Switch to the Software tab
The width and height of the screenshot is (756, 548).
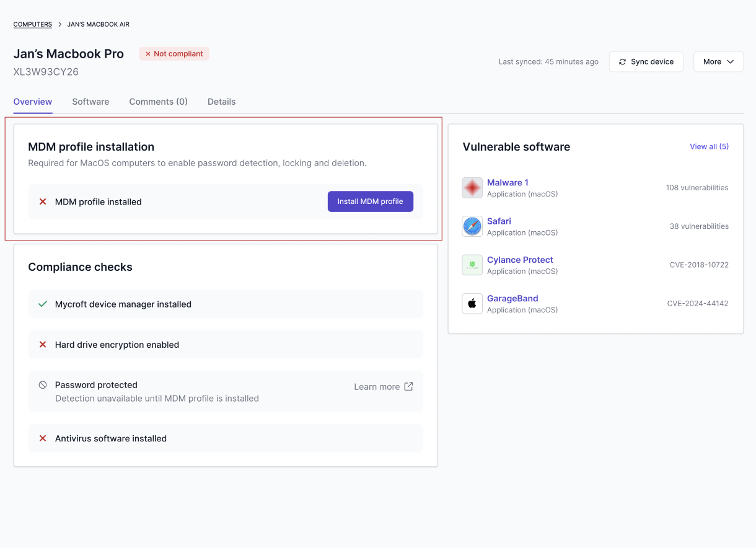(90, 102)
